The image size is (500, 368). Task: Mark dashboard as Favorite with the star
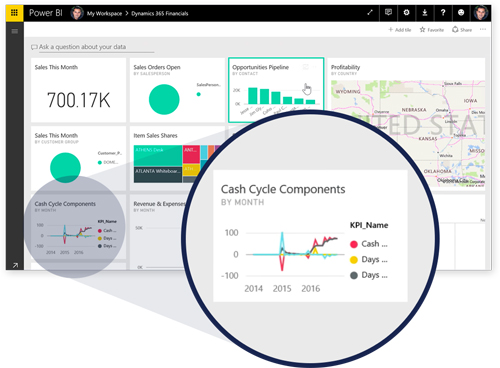pos(432,30)
